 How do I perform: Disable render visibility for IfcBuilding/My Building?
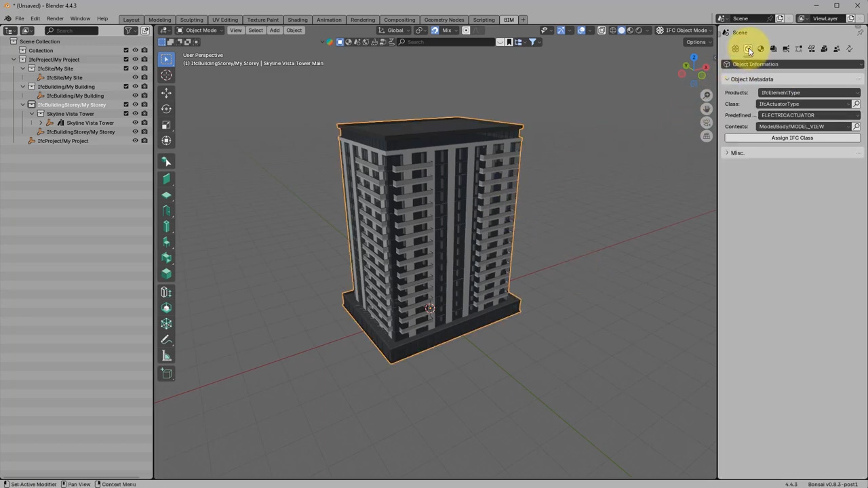click(144, 86)
